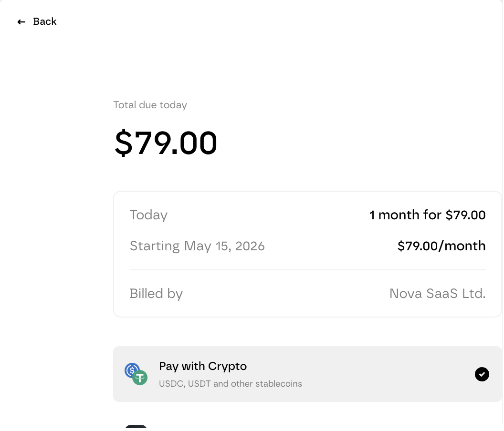The image size is (504, 431).
Task: Click the back arrow icon
Action: point(21,21)
